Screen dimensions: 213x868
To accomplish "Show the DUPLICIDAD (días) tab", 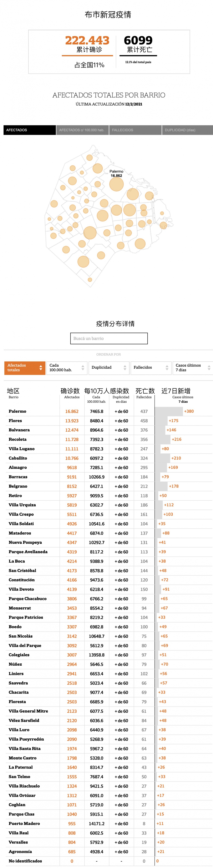I will pos(188,130).
